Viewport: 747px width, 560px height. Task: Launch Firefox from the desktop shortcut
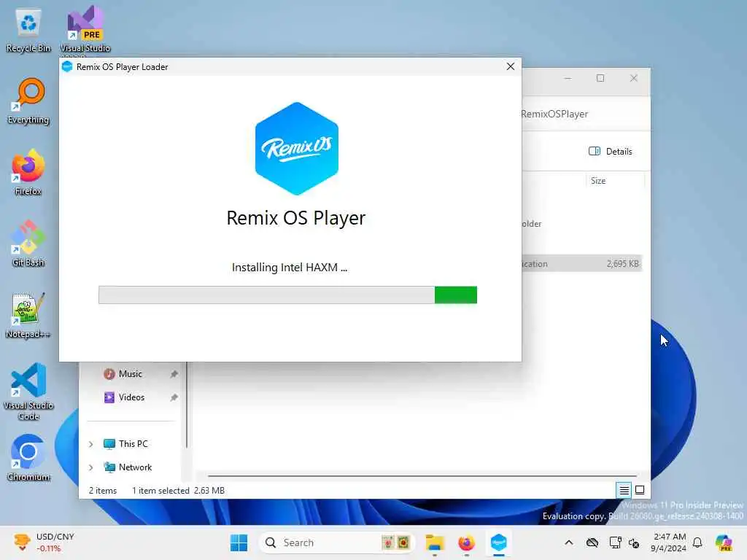pos(28,173)
